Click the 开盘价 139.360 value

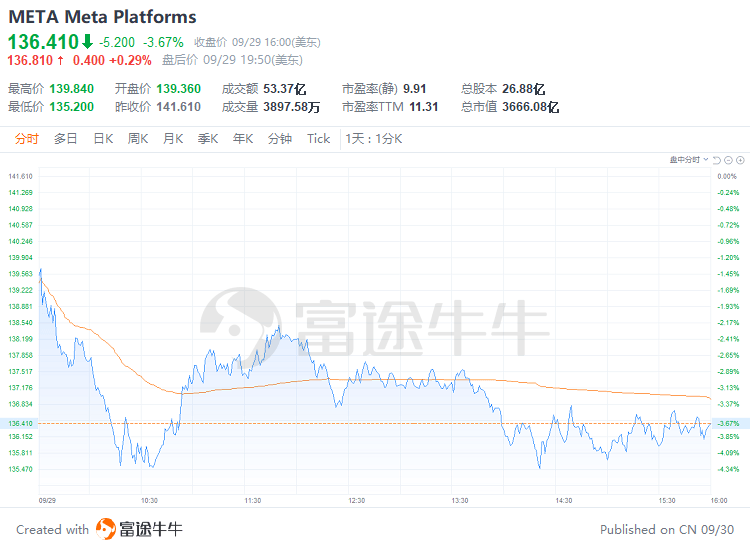pos(178,89)
